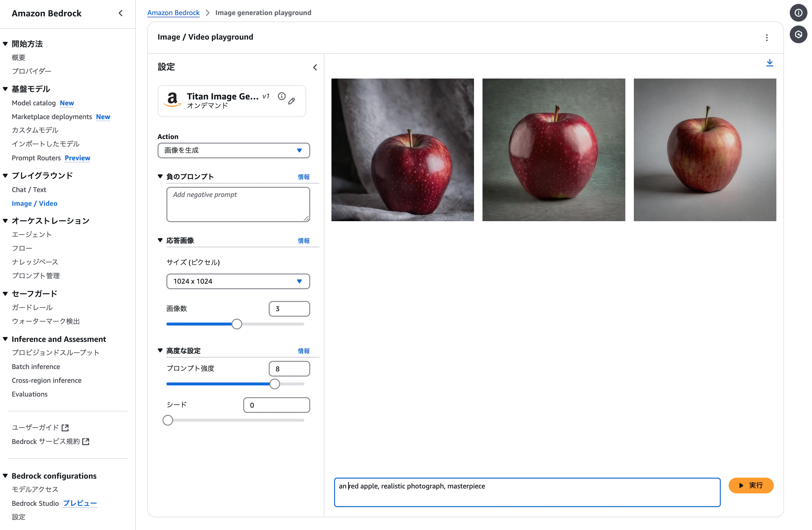812x530 pixels.
Task: Open Cross-region inference page
Action: (x=46, y=380)
